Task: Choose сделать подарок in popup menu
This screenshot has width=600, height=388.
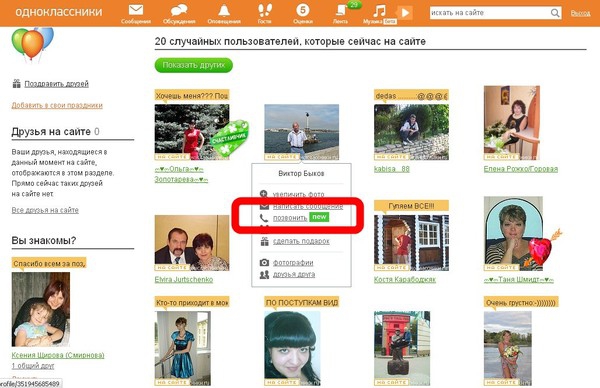Action: [301, 241]
